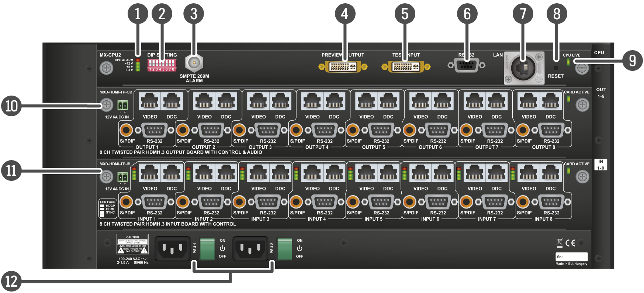Click the SMPTE 269M ALARM BNC connector
The image size is (644, 293).
pos(194,63)
